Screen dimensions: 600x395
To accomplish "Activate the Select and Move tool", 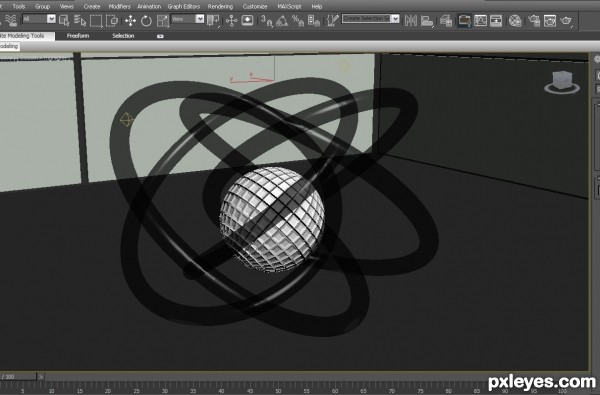I will 130,20.
